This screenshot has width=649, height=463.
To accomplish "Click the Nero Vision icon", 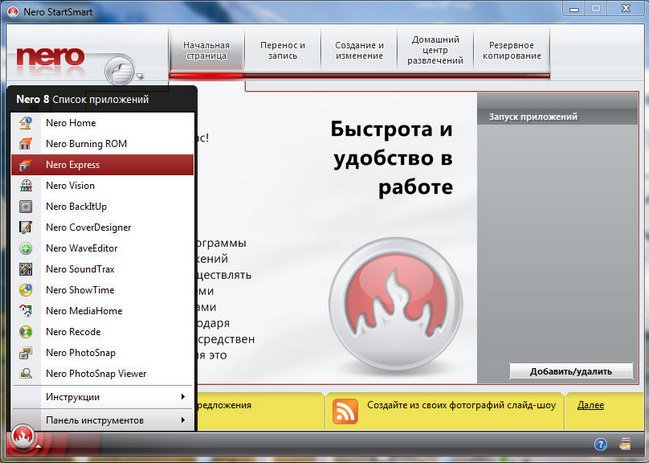I will (x=26, y=185).
